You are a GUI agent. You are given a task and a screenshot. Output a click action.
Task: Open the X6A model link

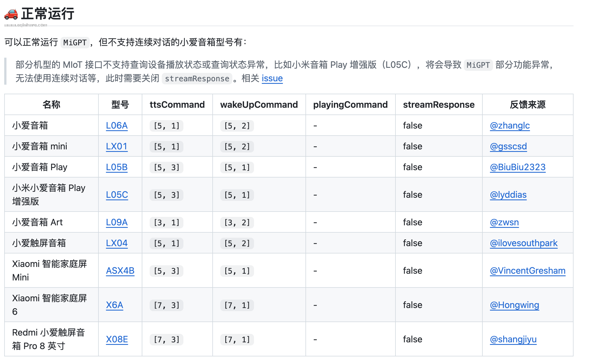(x=114, y=305)
